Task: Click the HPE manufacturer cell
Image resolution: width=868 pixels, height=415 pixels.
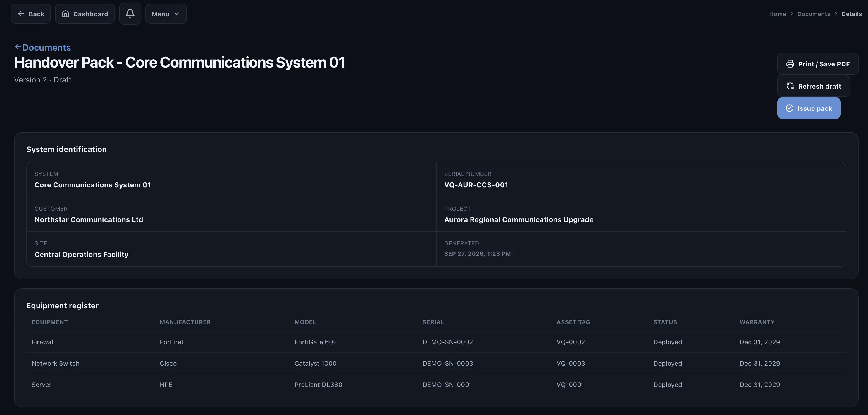Action: (166, 385)
